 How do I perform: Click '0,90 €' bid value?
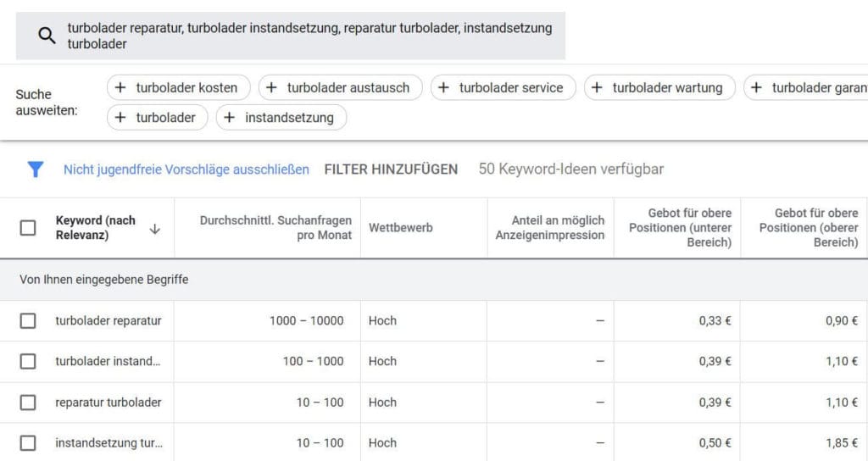pos(842,321)
